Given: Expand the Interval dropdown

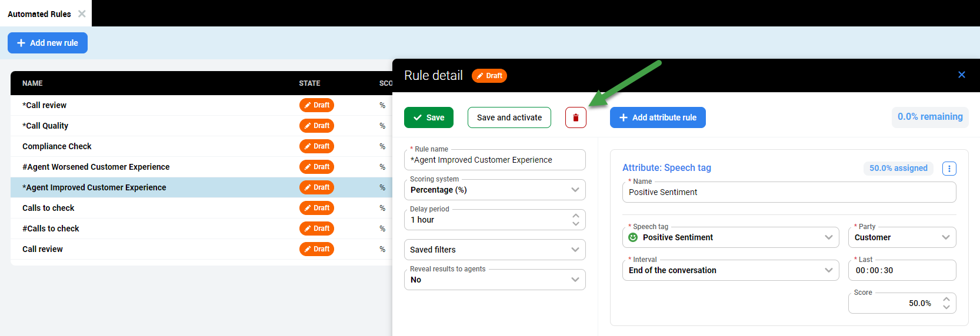Looking at the screenshot, I should (828, 270).
